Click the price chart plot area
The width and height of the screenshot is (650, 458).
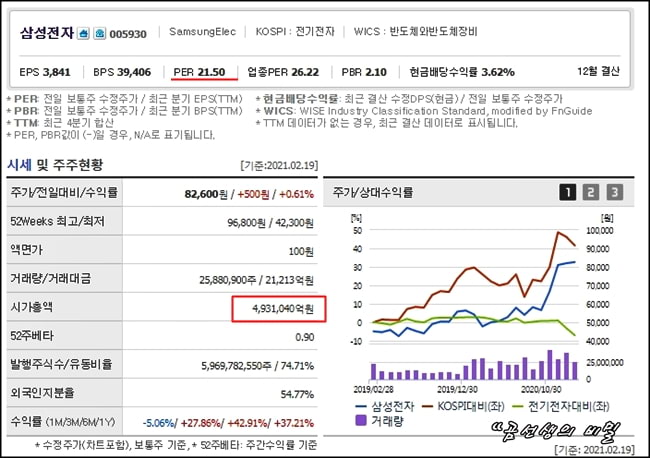pos(474,286)
